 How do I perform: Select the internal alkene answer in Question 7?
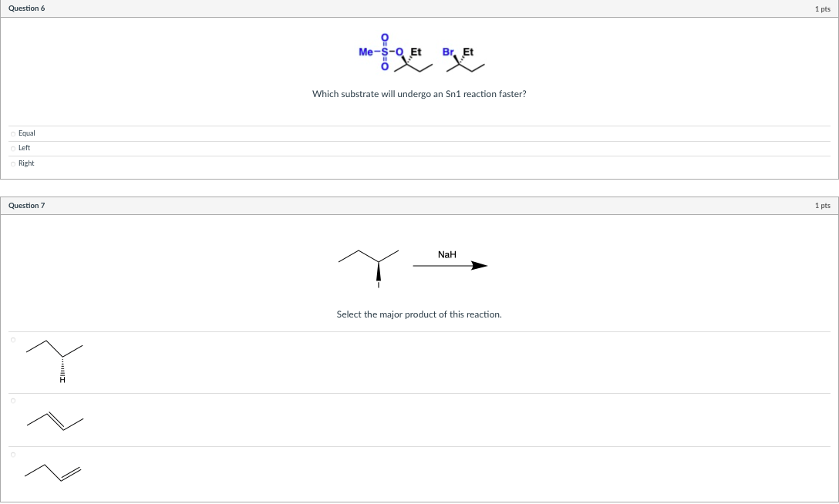[12, 400]
